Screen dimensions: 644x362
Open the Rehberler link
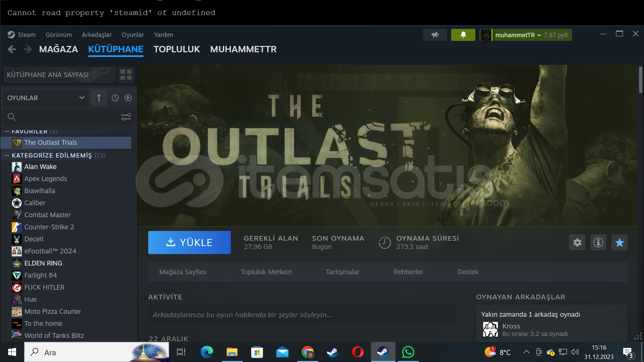408,272
